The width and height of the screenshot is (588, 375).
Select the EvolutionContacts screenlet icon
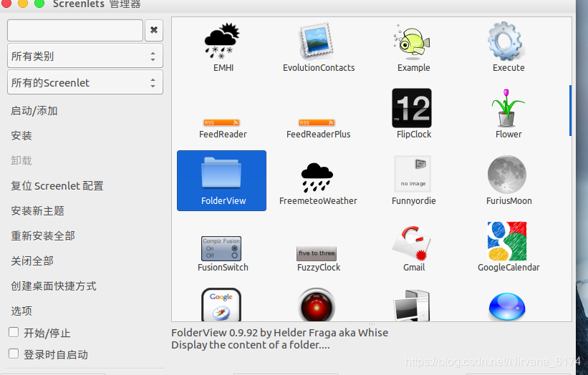pos(318,42)
